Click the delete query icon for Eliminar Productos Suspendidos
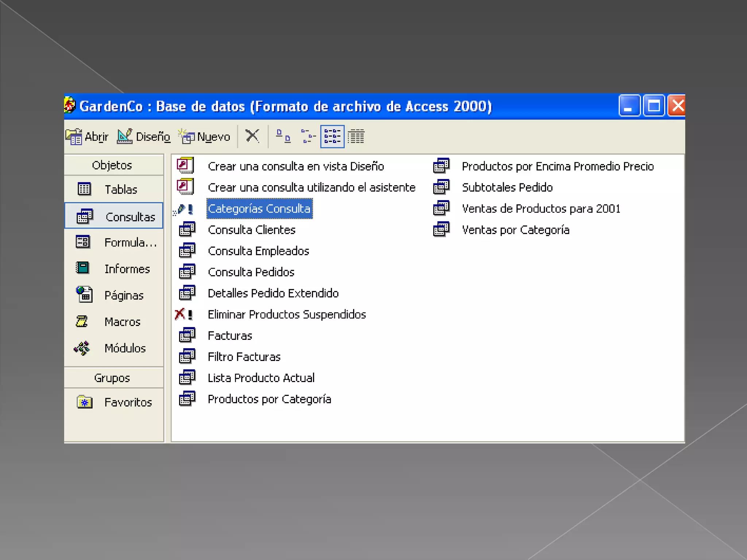The image size is (747, 560). 184,314
